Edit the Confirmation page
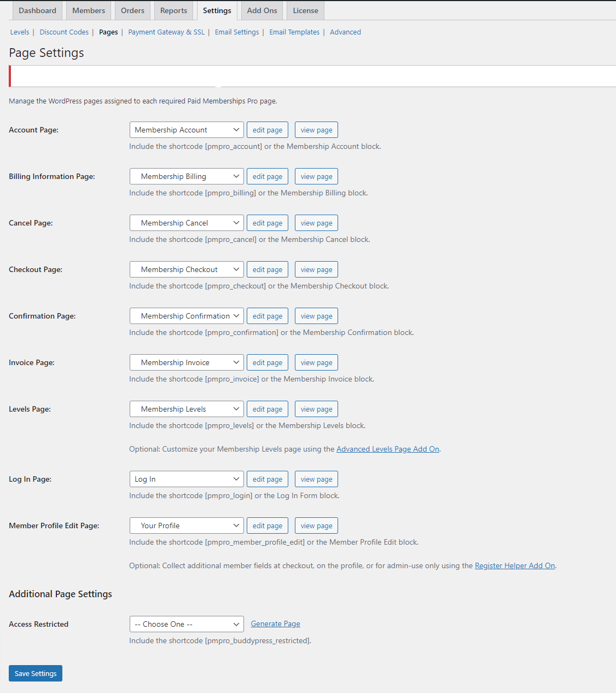 (x=268, y=316)
